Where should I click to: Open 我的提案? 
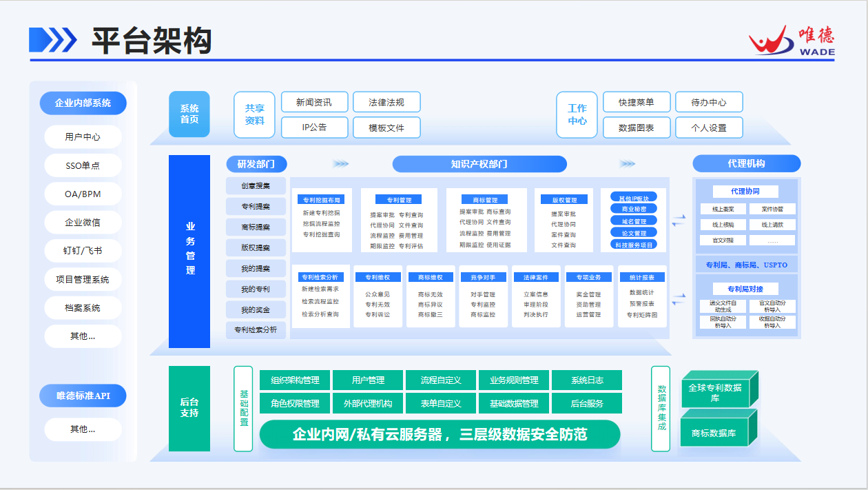coord(256,268)
